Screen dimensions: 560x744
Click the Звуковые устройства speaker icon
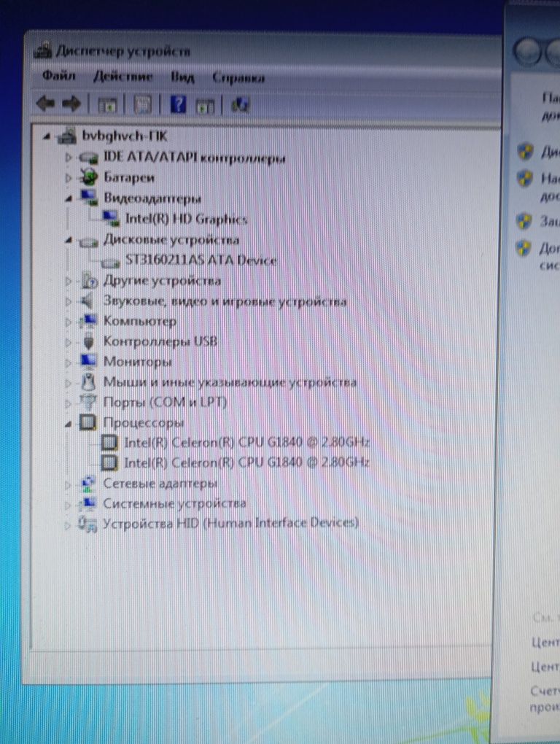pos(87,301)
